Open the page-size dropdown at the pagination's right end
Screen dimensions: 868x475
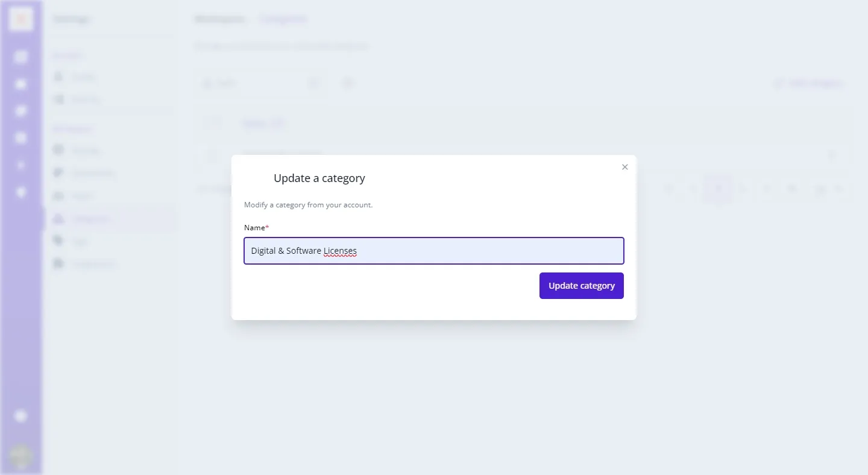(827, 189)
